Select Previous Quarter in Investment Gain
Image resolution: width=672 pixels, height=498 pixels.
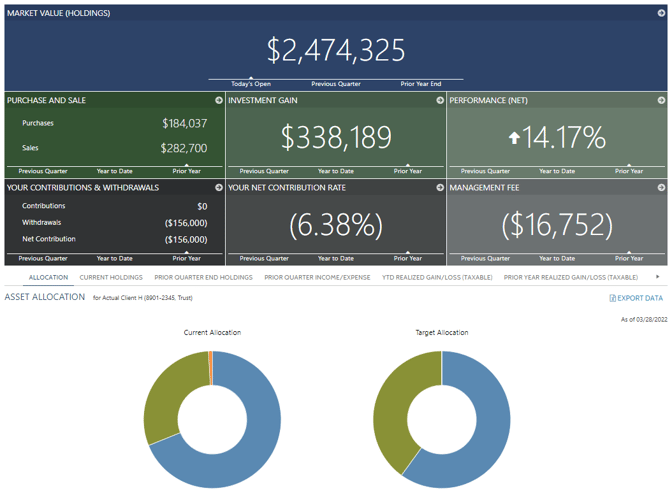(x=264, y=171)
